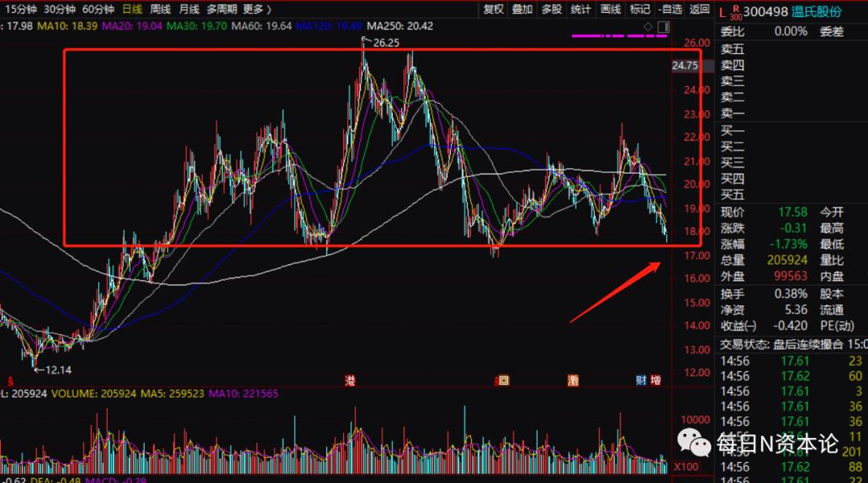Click the 卖一 order row
The width and height of the screenshot is (868, 483).
tap(732, 113)
